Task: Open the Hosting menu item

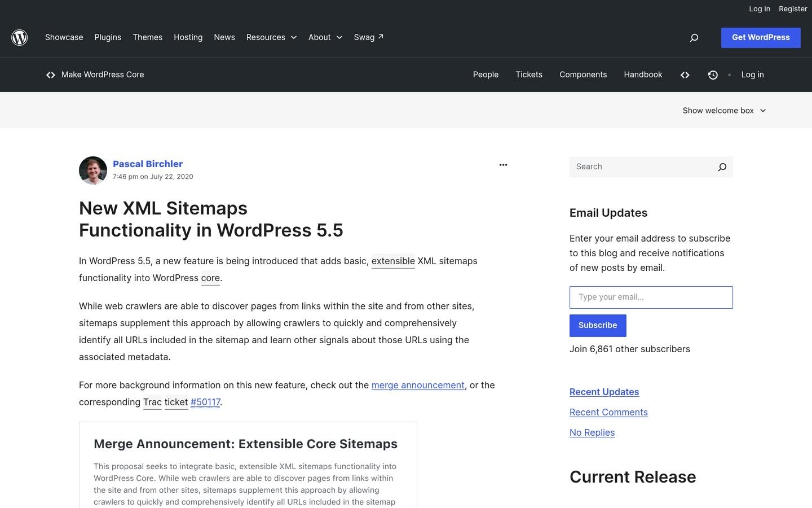Action: (188, 37)
